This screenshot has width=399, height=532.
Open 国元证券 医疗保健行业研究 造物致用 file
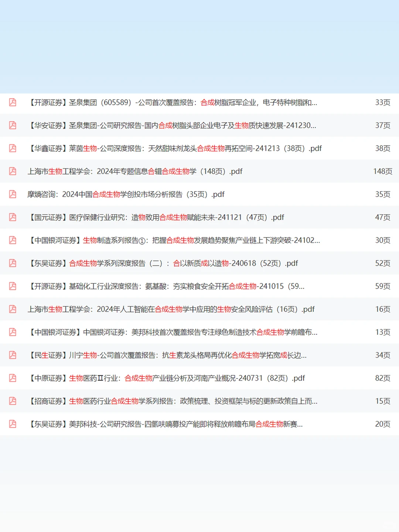pos(156,217)
